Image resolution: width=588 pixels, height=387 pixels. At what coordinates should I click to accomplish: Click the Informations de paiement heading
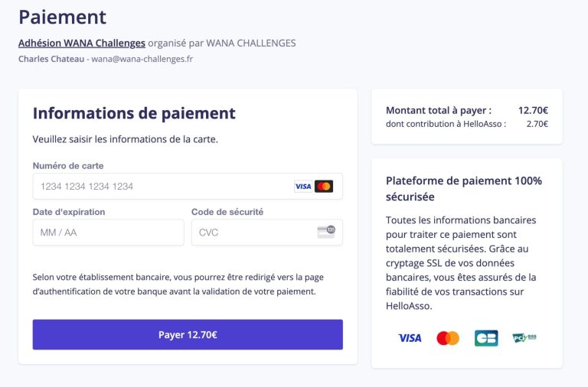click(134, 113)
